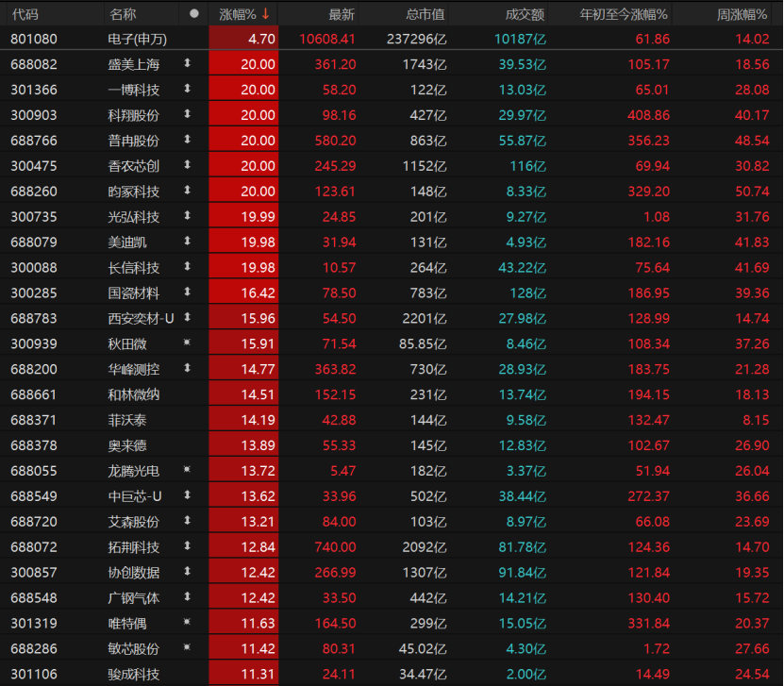Click the marker icon beside 华峰测控
Image resolution: width=784 pixels, height=686 pixels.
187,368
